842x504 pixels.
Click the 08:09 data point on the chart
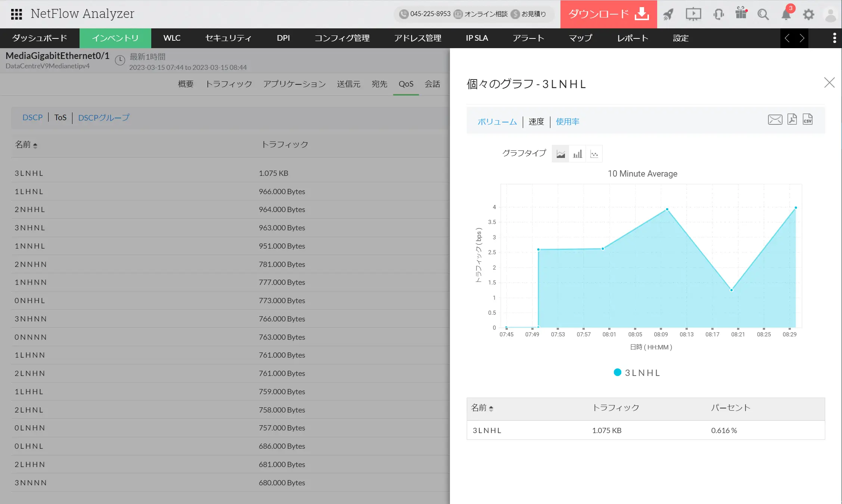click(667, 209)
